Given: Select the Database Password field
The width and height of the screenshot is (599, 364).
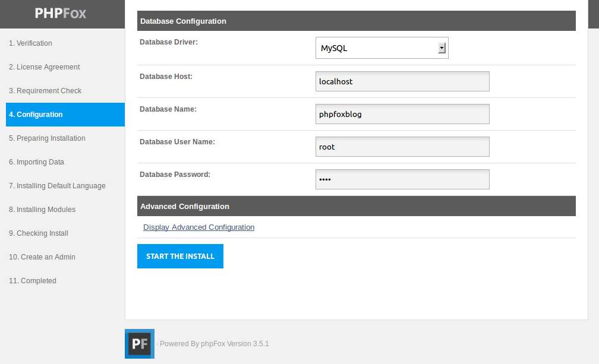Looking at the screenshot, I should point(402,179).
